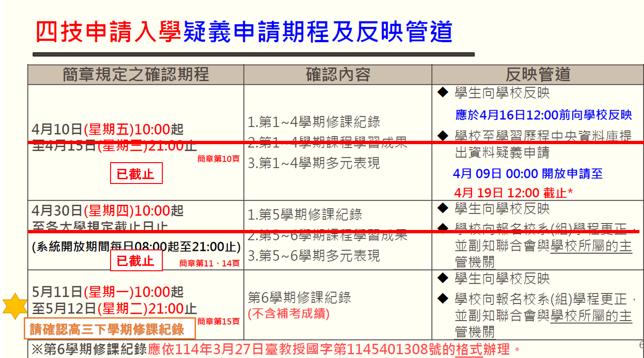Click the blue text 應於4月16日12:00前向學校反映
Viewport: 644px width, 358px height.
point(543,114)
